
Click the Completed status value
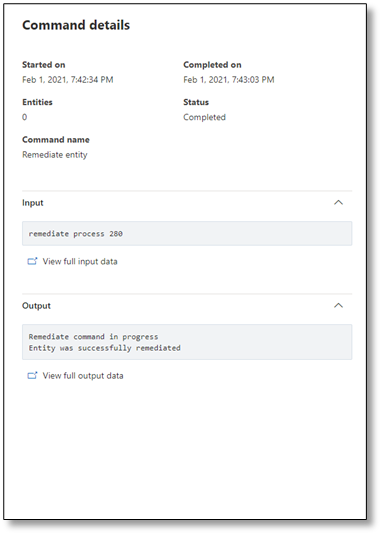[204, 117]
